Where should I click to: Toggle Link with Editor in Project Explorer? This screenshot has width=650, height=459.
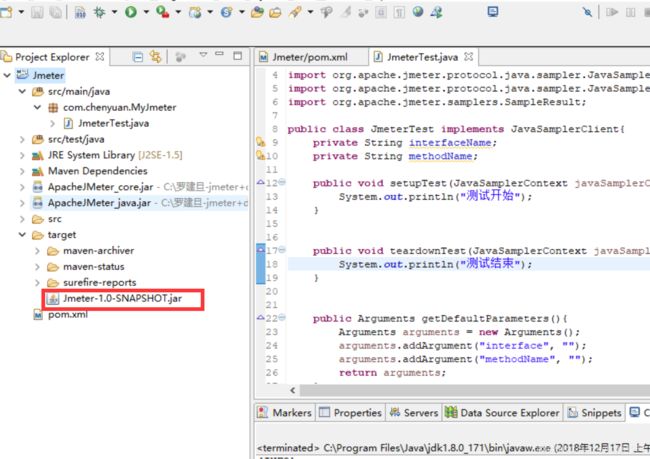[155, 57]
